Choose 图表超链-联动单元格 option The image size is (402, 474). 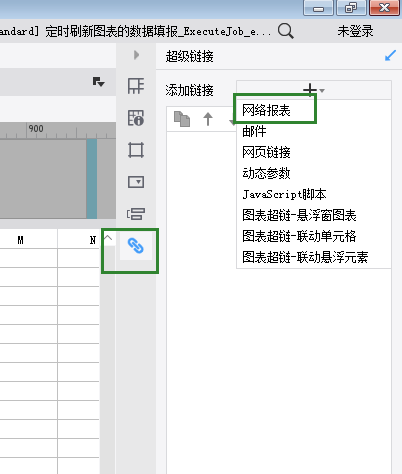[299, 236]
